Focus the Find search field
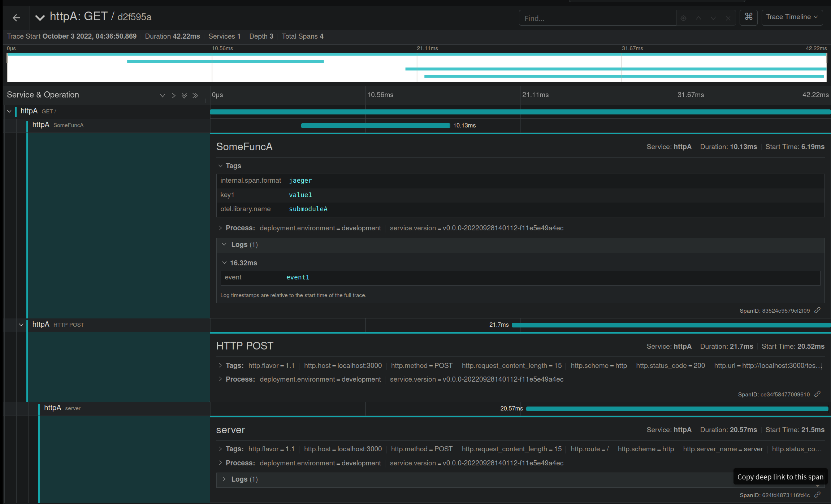Viewport: 831px width, 504px height. [597, 18]
